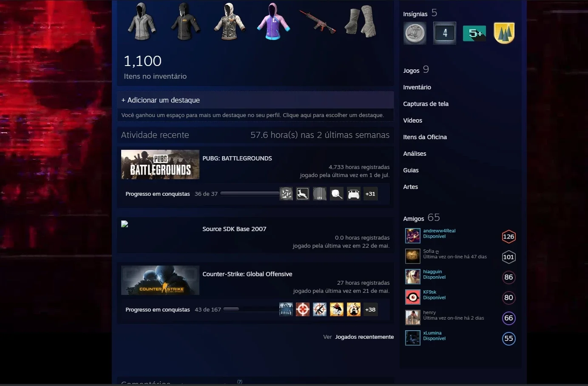Select the camouflage hoodie inventory item
Viewport: 588px width, 386px height.
click(x=229, y=21)
